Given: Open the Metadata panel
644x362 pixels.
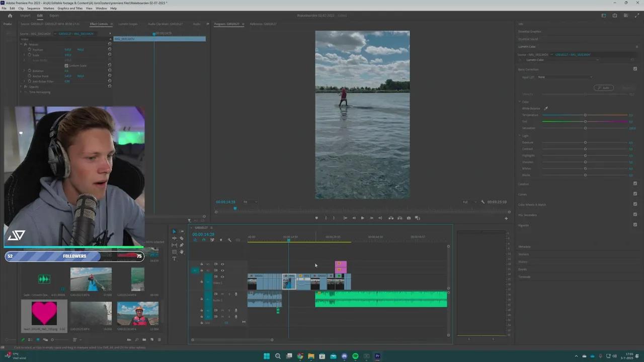Looking at the screenshot, I should (524, 246).
